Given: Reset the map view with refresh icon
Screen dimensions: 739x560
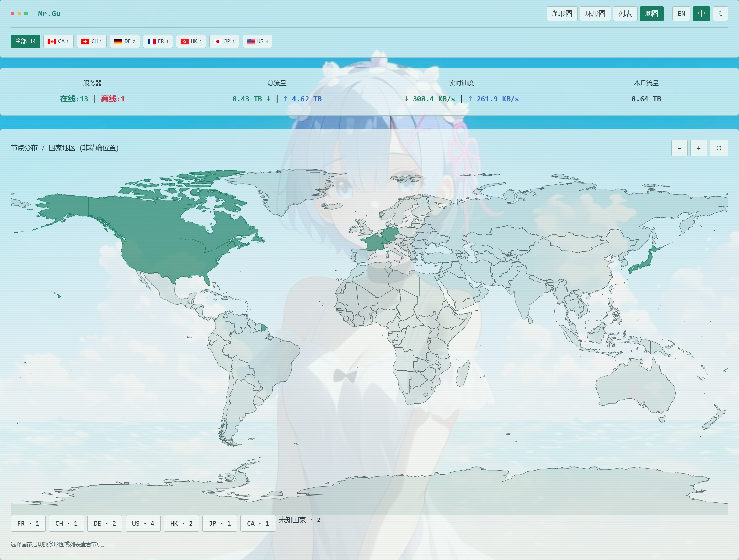Looking at the screenshot, I should click(x=719, y=148).
